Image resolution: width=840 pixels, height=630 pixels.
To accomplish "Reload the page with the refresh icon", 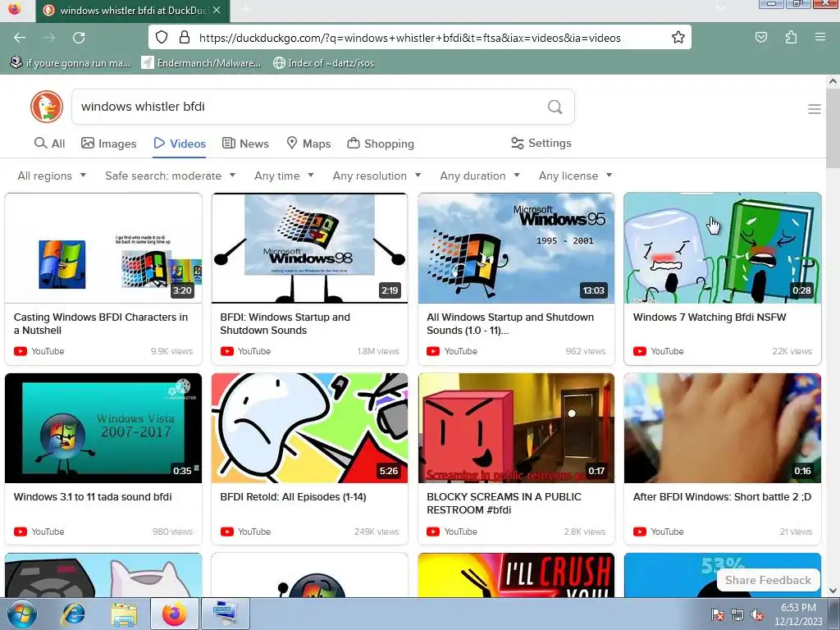I will point(79,38).
